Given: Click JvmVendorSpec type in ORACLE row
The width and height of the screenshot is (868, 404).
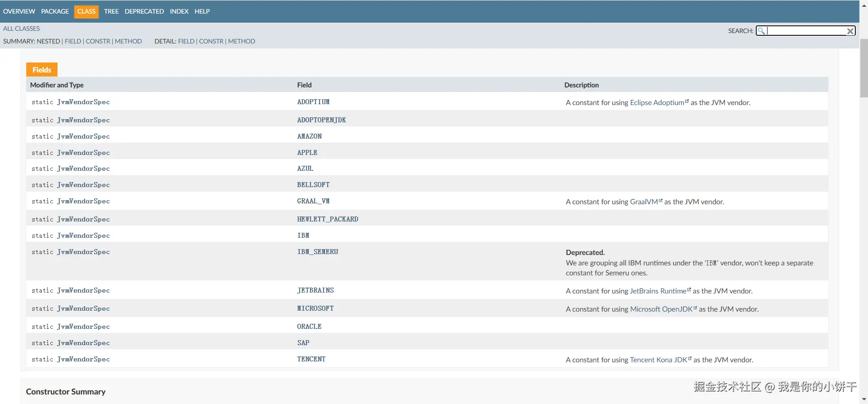Looking at the screenshot, I should point(83,327).
